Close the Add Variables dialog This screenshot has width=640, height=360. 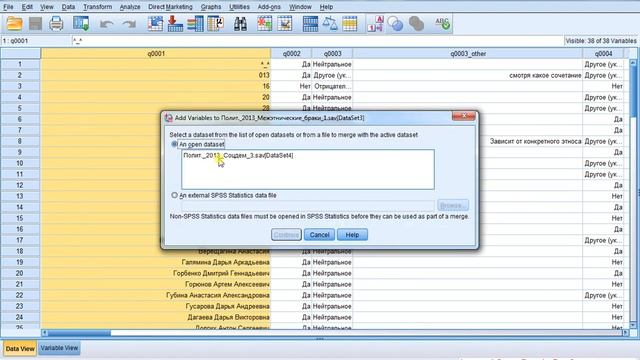coord(464,116)
